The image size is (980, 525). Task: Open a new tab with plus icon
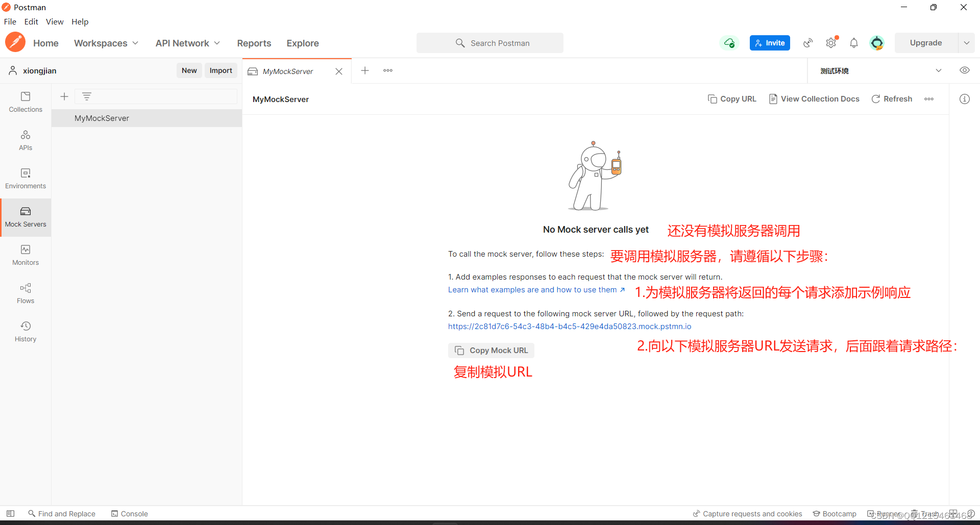365,70
